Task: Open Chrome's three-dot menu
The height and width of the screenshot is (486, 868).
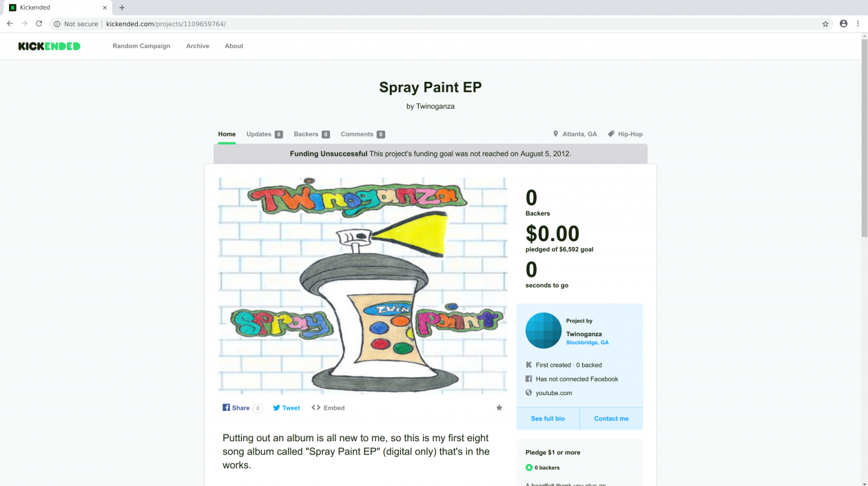Action: coord(858,23)
